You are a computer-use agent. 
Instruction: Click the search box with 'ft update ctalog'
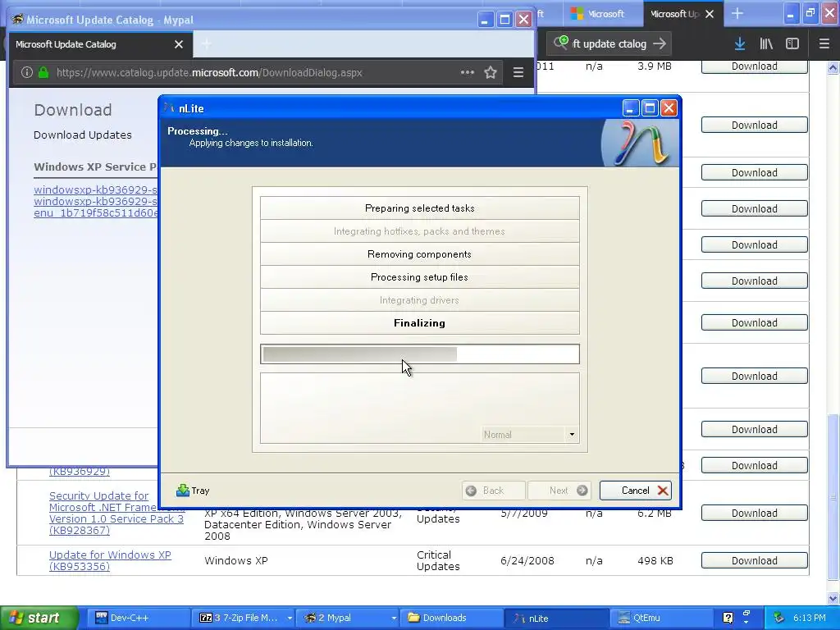tap(609, 44)
